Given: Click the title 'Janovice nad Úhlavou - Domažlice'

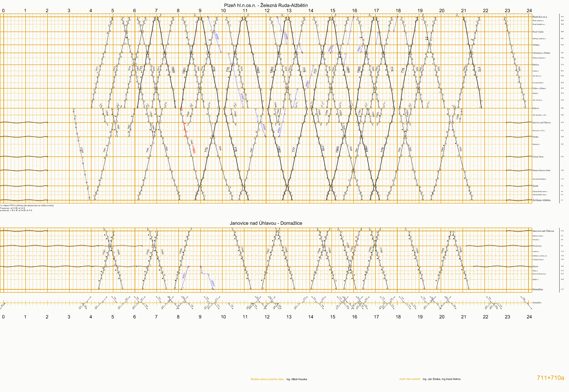Looking at the screenshot, I should point(266,223).
